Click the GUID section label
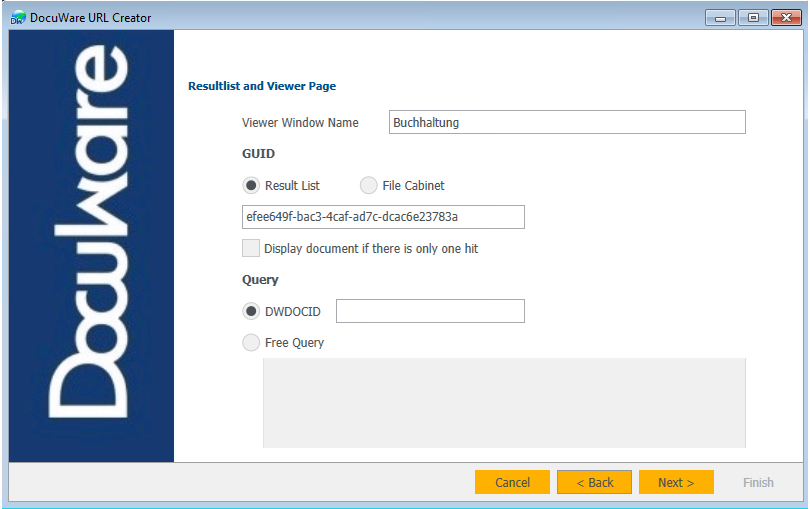 (258, 153)
